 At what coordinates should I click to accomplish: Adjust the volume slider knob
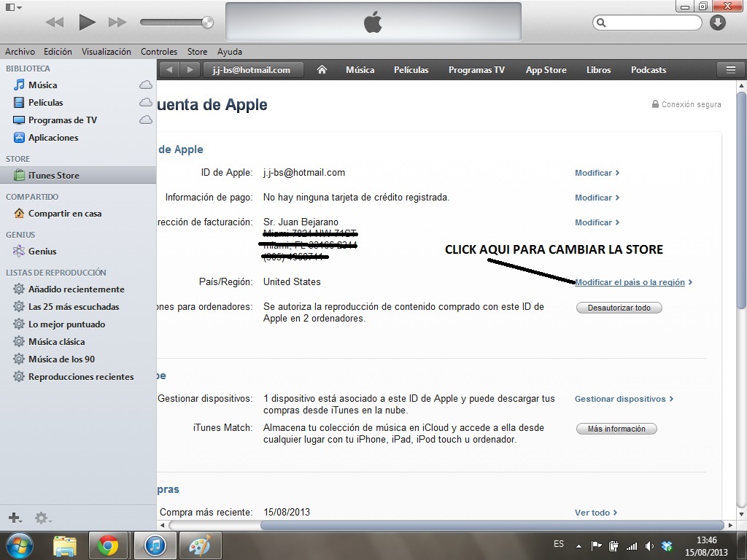tap(207, 22)
